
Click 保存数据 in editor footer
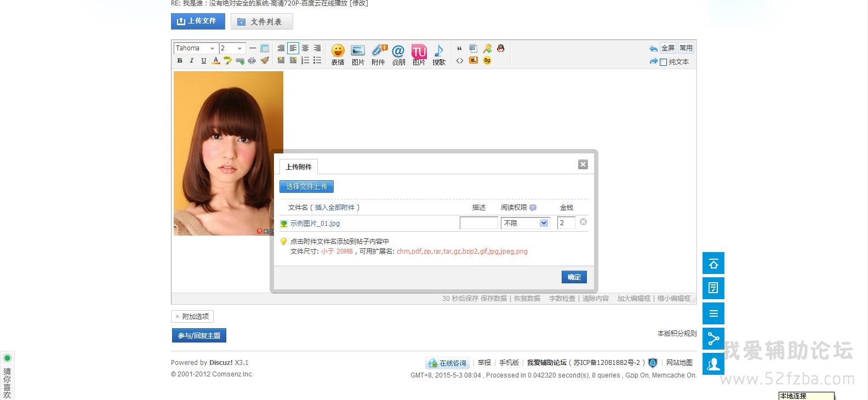(494, 299)
